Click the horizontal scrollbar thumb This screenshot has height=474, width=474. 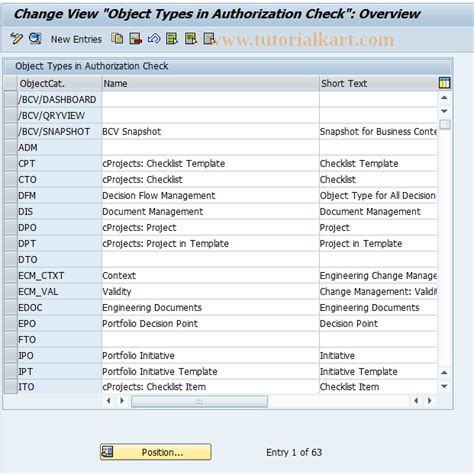pyautogui.click(x=199, y=401)
